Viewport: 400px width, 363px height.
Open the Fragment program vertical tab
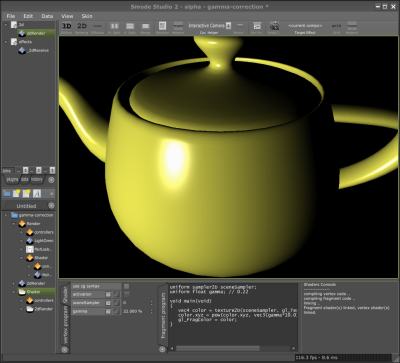163,315
